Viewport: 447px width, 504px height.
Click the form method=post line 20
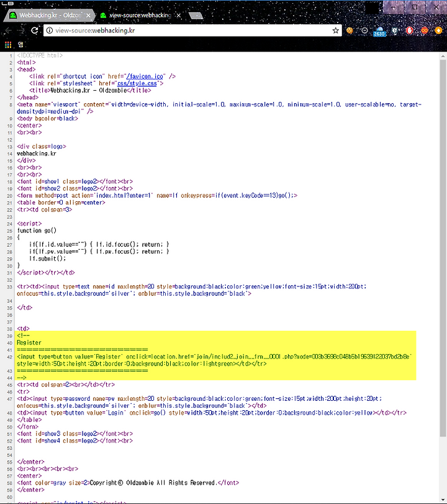tap(157, 195)
